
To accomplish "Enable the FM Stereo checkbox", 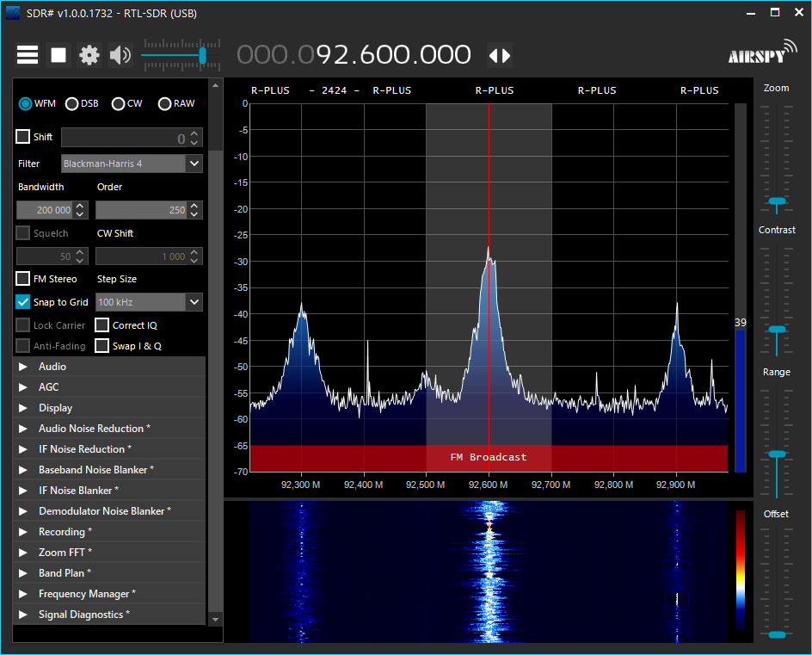I will click(22, 278).
